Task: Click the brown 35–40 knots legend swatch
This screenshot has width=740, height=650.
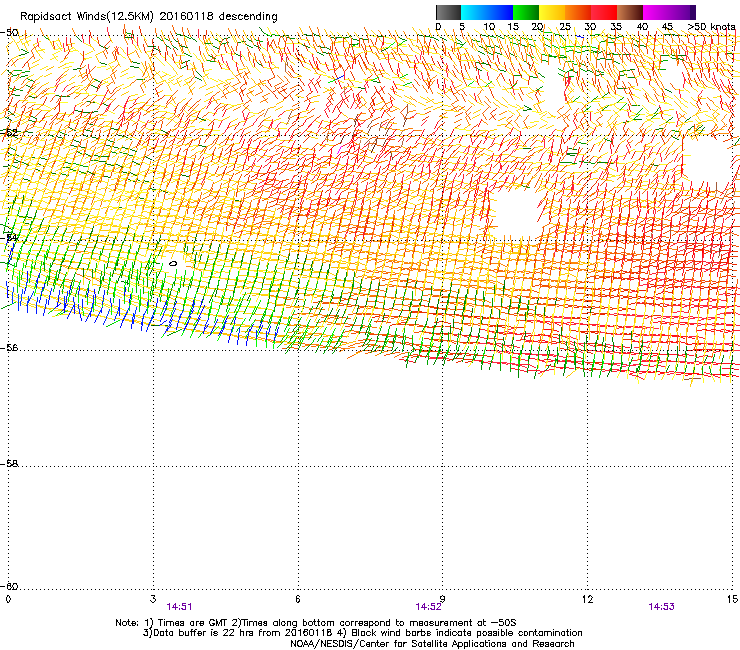Action: [x=630, y=12]
